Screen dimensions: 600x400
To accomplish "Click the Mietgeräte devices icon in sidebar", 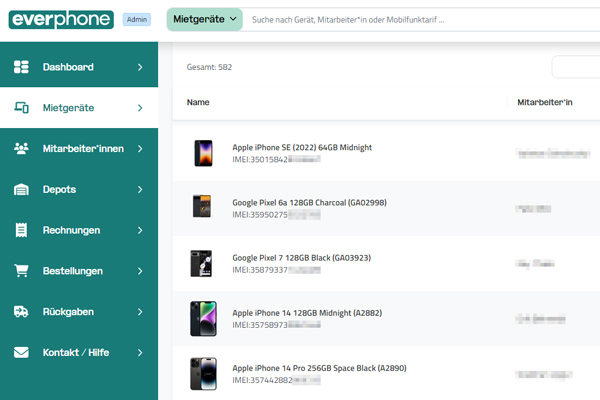I will 21,108.
